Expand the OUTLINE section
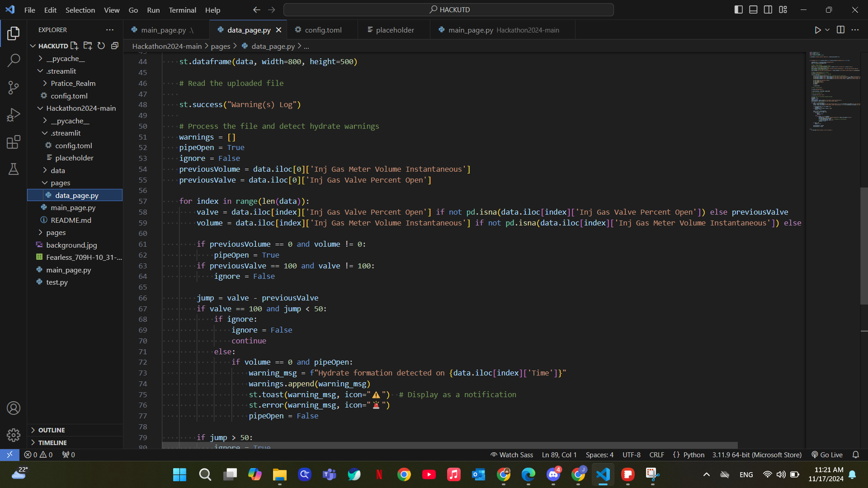 [52, 430]
